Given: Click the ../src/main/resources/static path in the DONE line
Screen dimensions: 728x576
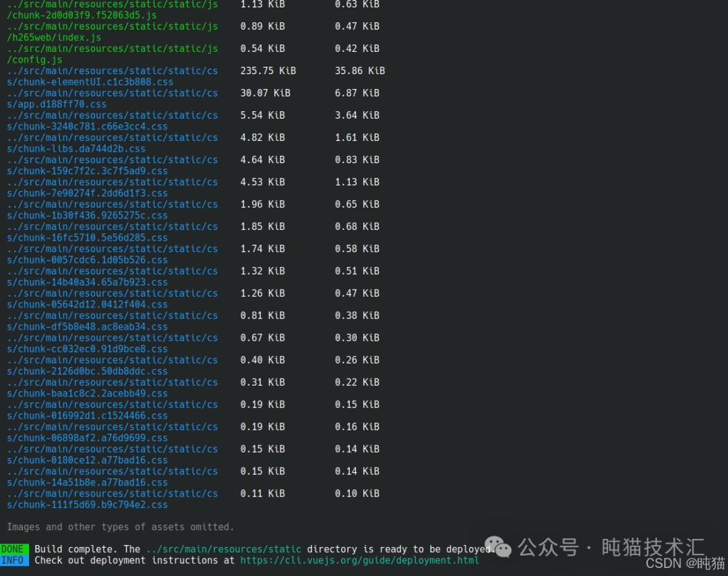Looking at the screenshot, I should click(223, 549).
